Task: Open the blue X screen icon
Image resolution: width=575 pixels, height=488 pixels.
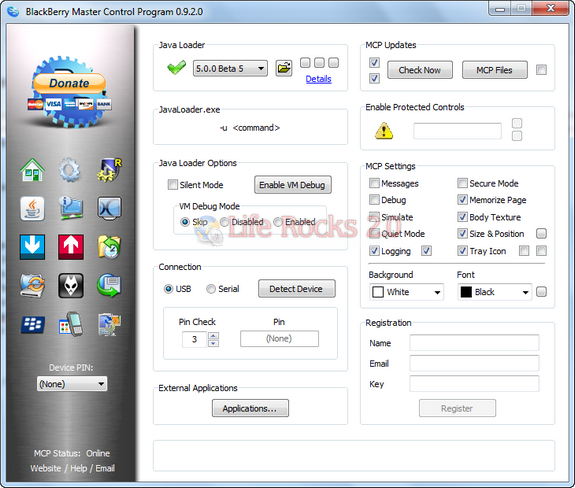Action: (109, 208)
